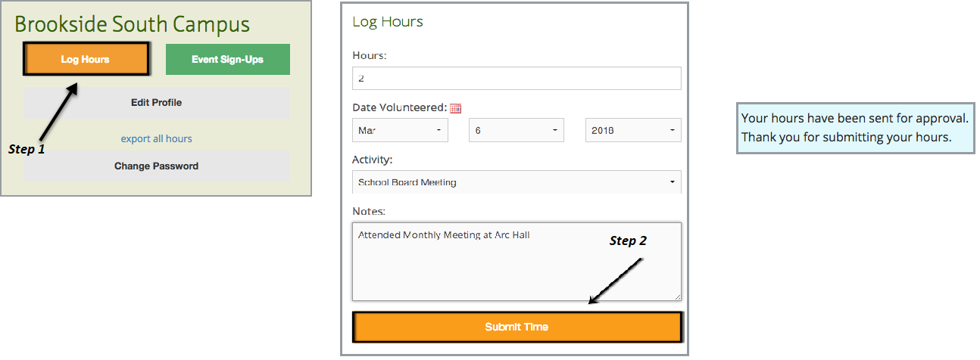Image resolution: width=980 pixels, height=360 pixels.
Task: Click the orange Log Hours button
Action: pos(86,59)
